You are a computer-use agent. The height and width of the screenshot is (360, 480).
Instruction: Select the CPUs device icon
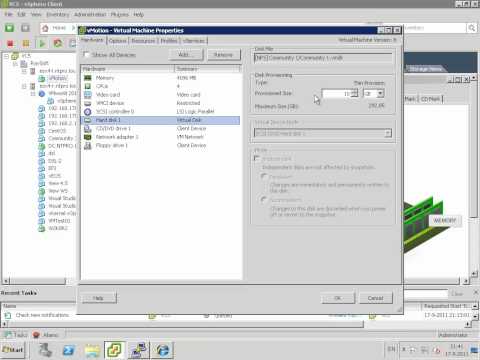88,86
